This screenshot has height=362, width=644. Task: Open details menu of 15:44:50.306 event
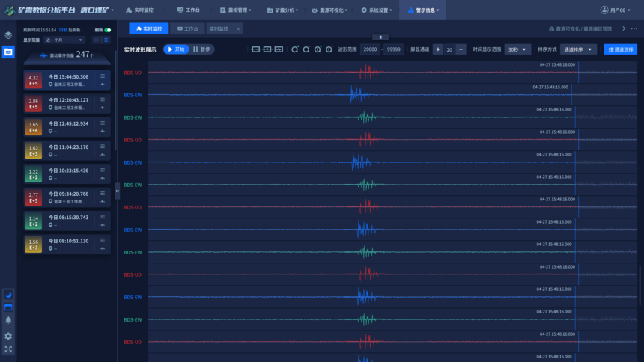[103, 76]
